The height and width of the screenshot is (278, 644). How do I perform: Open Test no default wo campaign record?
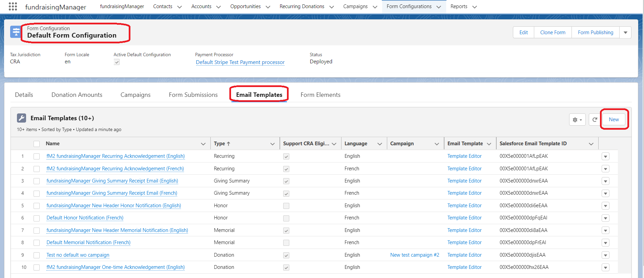coord(78,255)
